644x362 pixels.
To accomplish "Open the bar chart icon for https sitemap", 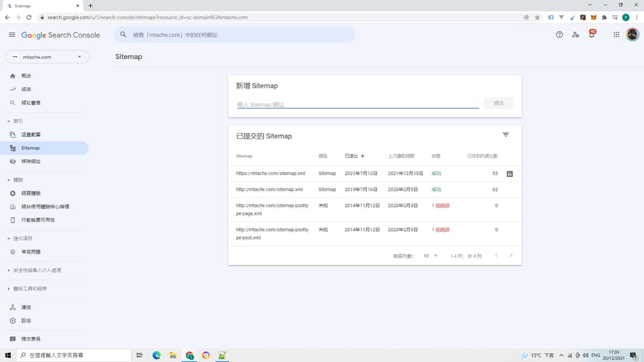I will [x=510, y=174].
